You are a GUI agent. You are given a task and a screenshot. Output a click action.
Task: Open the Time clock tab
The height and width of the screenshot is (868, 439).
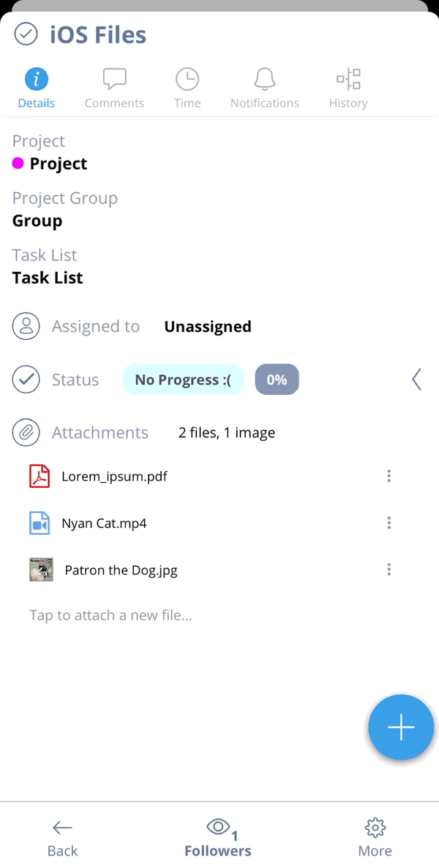click(x=187, y=80)
